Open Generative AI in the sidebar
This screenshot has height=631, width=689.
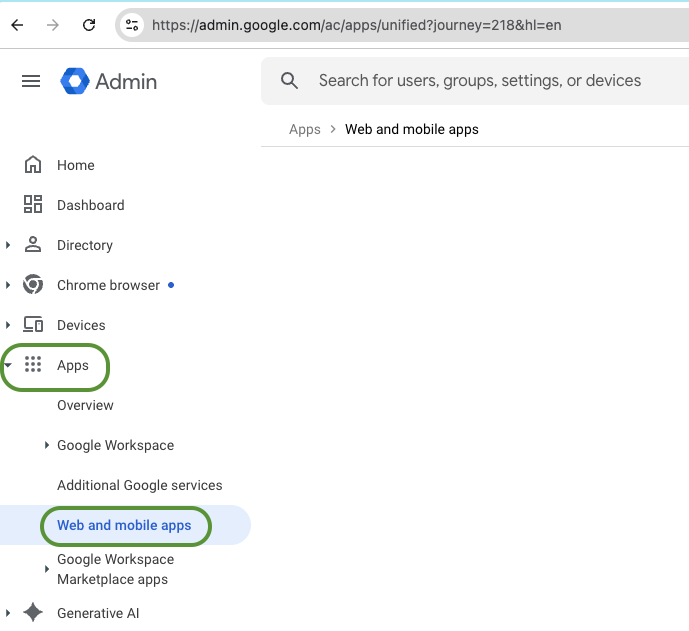pyautogui.click(x=98, y=613)
